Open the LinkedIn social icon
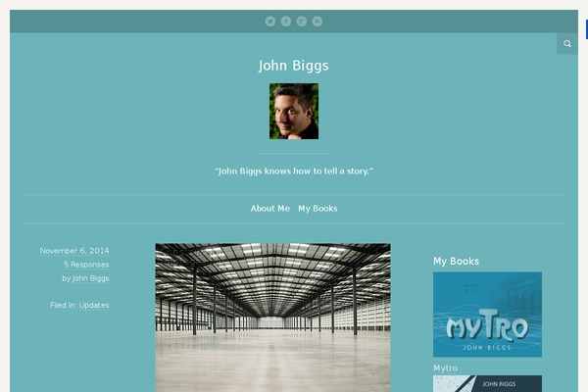Screen dimensions: 588x392 (318, 22)
